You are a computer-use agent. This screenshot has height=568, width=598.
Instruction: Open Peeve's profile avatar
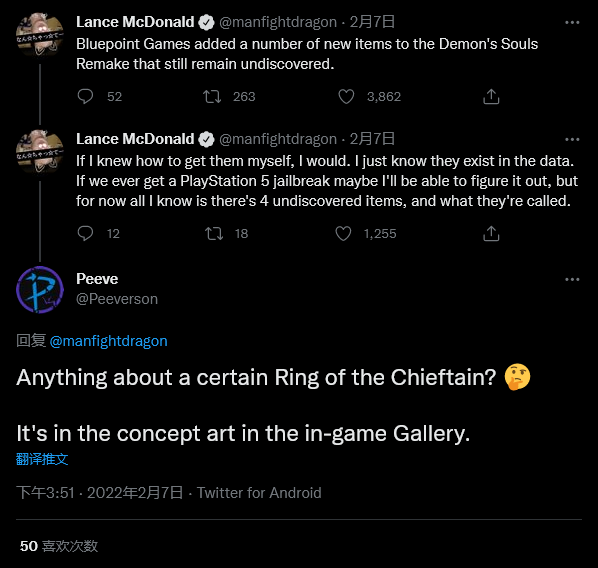point(40,290)
